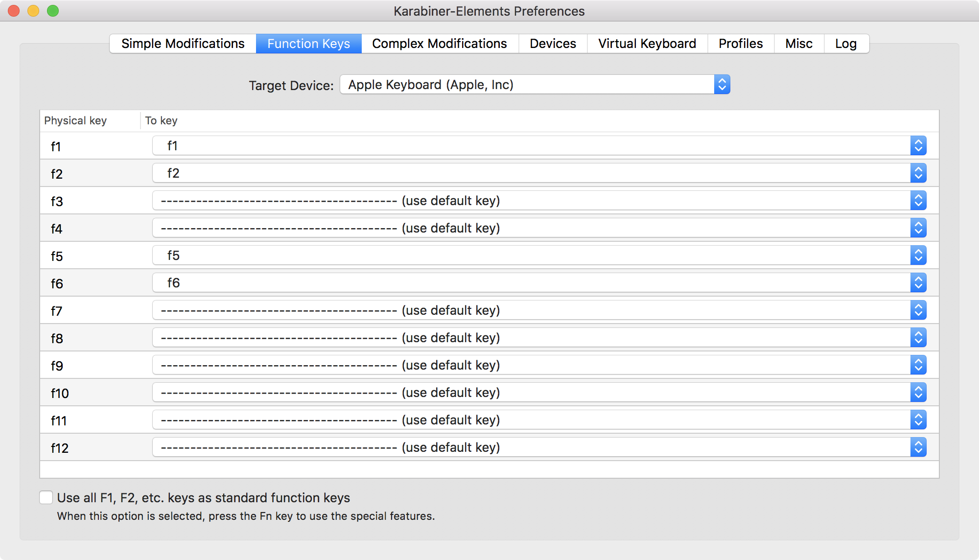Click the f6 row stepper arrows
The image size is (979, 560).
coord(918,283)
